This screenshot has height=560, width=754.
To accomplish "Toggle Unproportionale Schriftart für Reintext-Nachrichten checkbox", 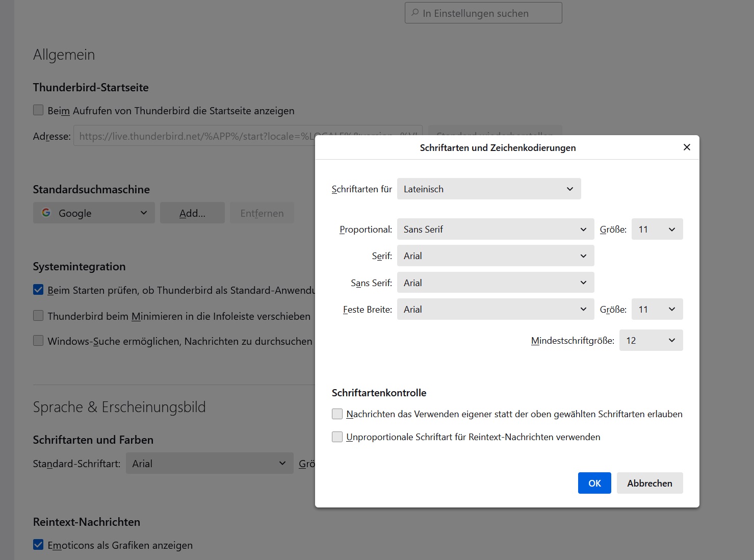I will [x=337, y=437].
